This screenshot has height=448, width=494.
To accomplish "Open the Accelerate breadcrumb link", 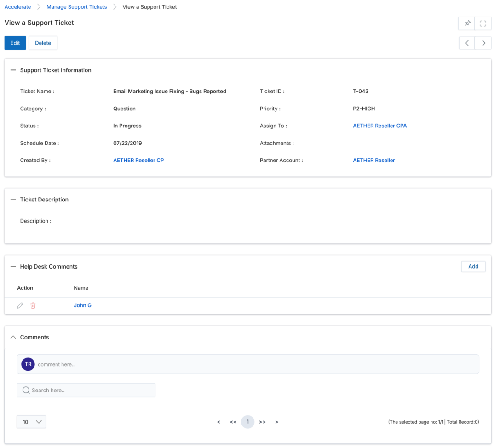I will pyautogui.click(x=17, y=7).
